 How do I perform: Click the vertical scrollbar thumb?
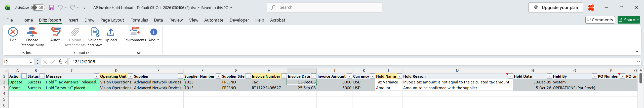click(641, 78)
